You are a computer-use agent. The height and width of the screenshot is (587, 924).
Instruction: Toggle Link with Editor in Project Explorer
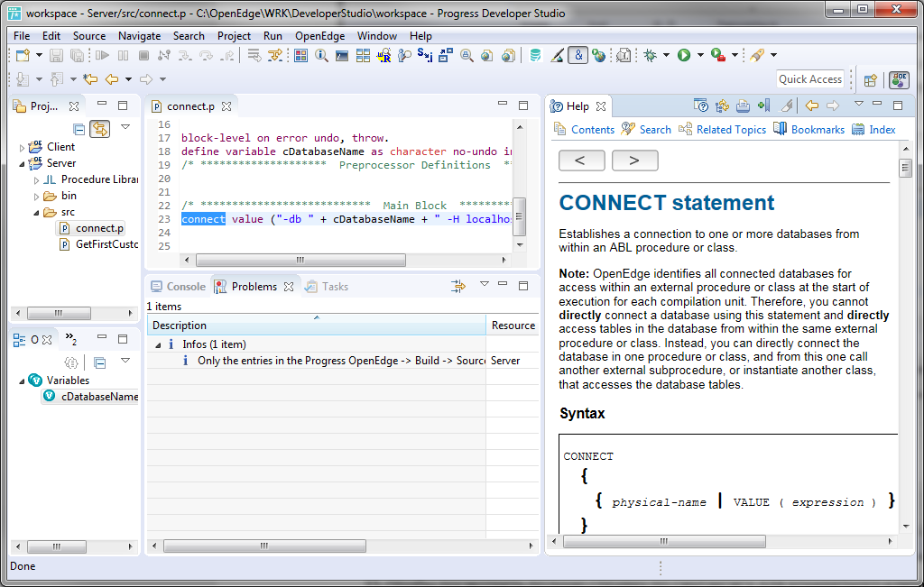click(100, 128)
